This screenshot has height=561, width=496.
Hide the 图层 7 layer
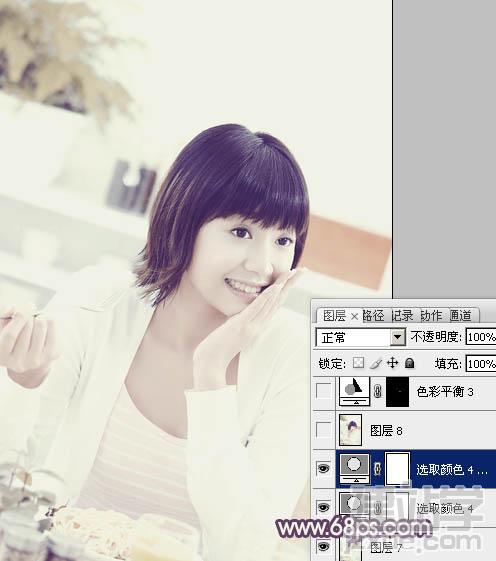pyautogui.click(x=324, y=546)
